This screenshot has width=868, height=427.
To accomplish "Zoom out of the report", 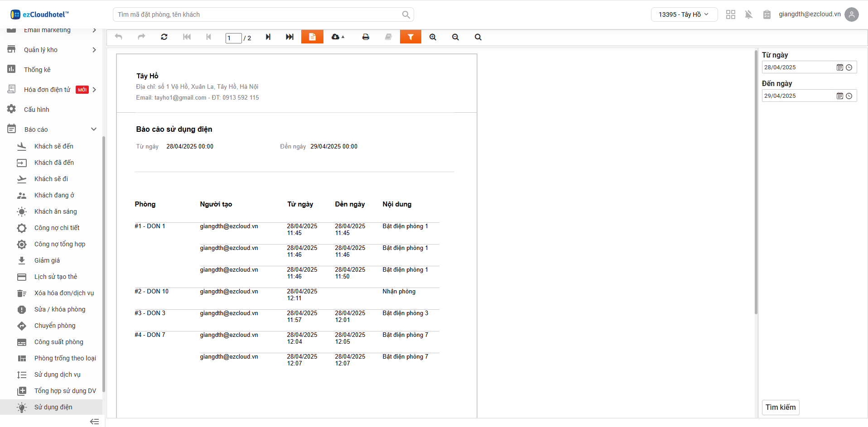I will click(x=455, y=37).
